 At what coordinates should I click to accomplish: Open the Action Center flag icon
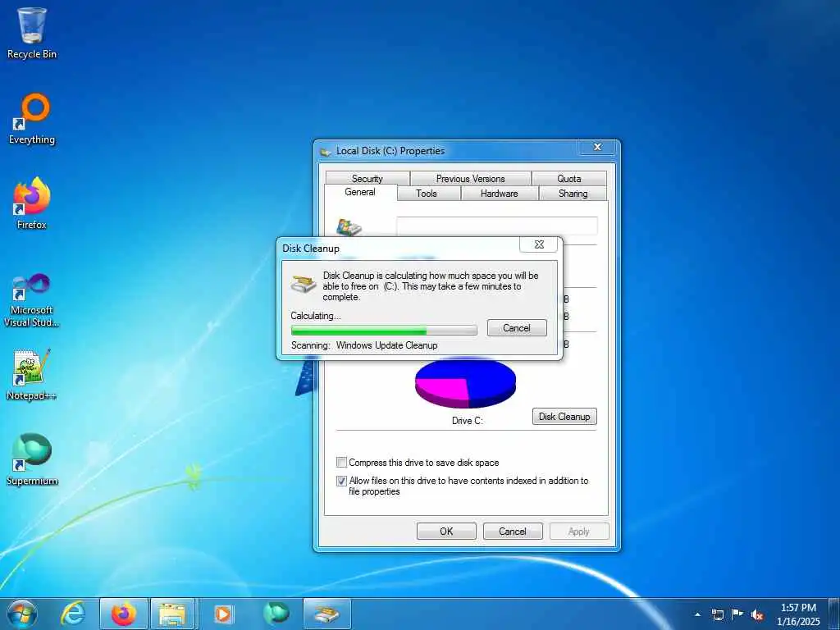(737, 614)
